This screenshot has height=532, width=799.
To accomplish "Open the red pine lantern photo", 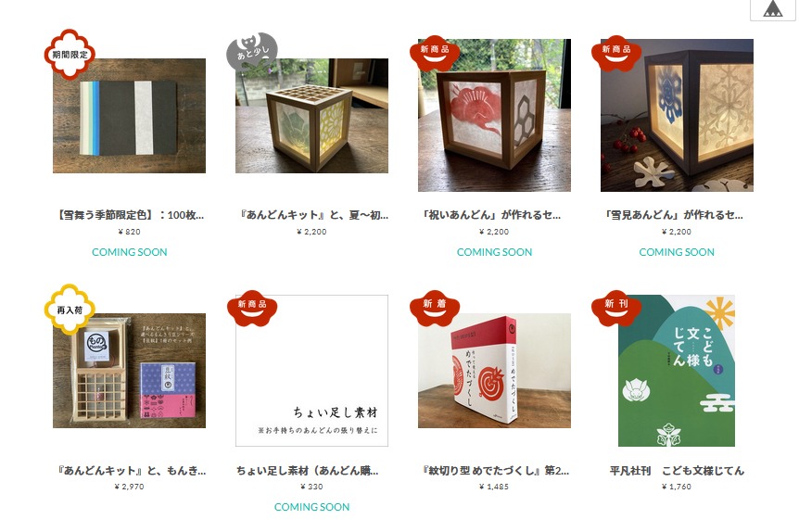I will coord(494,115).
